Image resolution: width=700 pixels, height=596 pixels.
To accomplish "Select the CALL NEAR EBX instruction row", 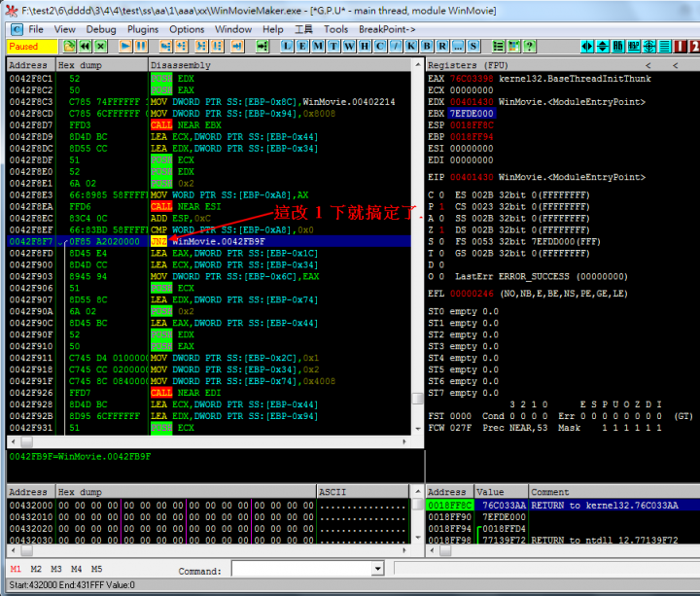I will (209, 125).
